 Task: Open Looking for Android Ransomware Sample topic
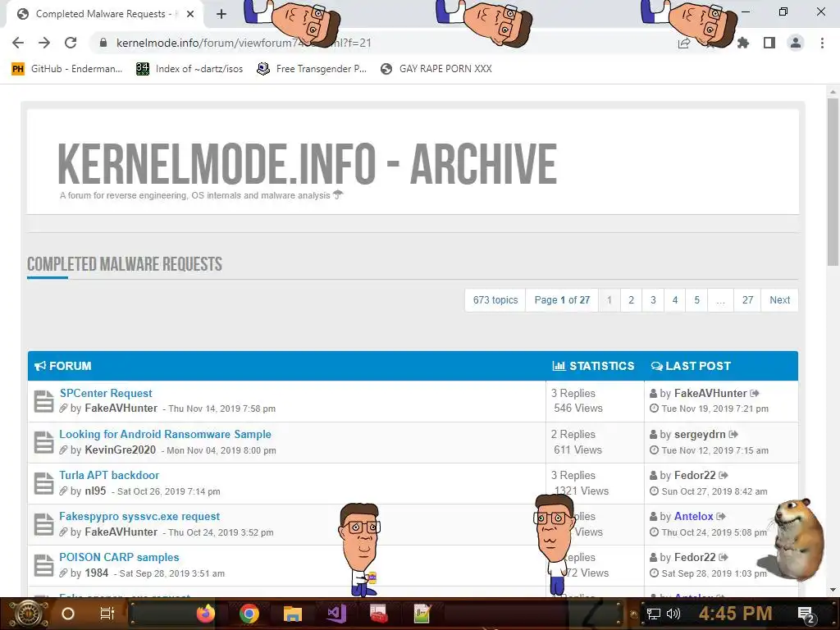pos(165,435)
